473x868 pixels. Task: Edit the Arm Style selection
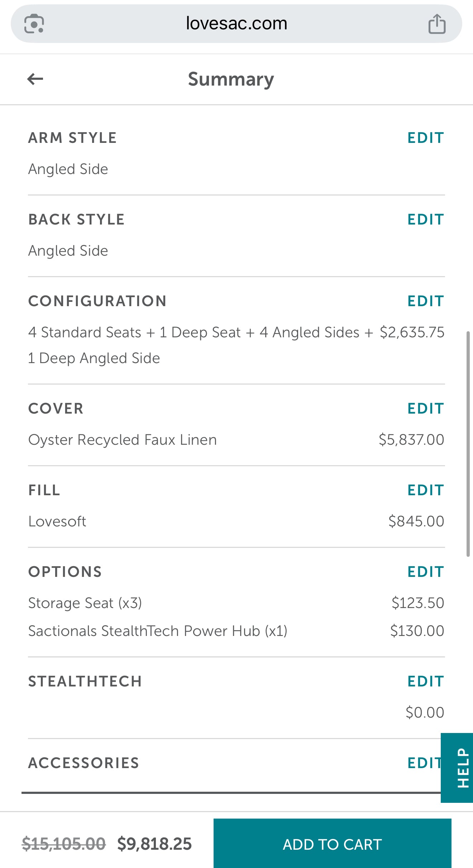[426, 138]
